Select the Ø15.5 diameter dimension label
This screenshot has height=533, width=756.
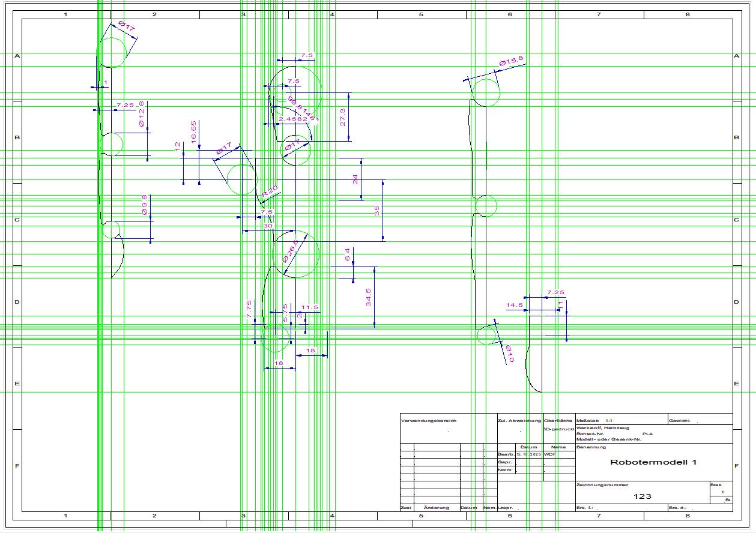tap(512, 61)
